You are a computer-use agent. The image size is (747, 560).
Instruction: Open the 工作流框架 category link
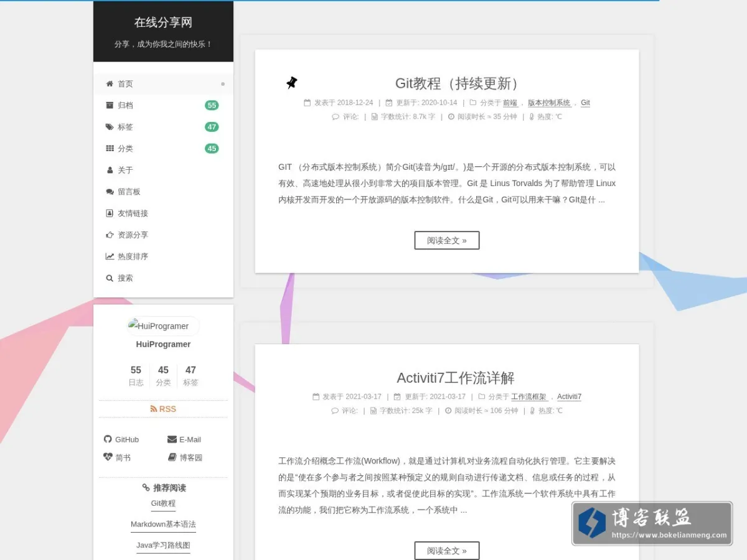point(529,396)
